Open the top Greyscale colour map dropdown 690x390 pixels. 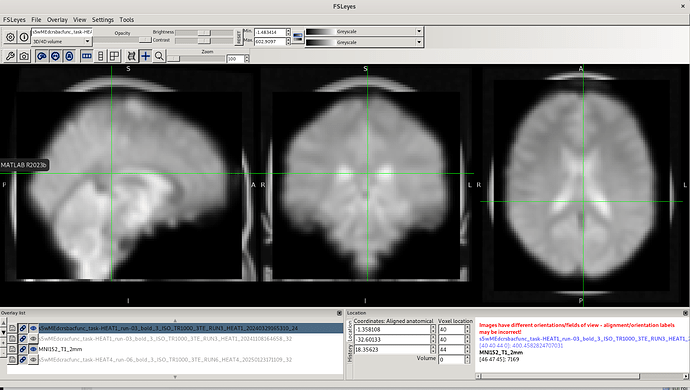tap(363, 31)
